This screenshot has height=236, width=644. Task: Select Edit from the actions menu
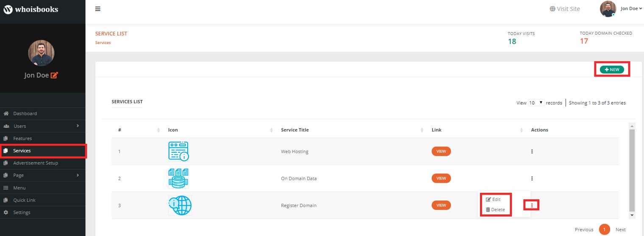(x=493, y=199)
